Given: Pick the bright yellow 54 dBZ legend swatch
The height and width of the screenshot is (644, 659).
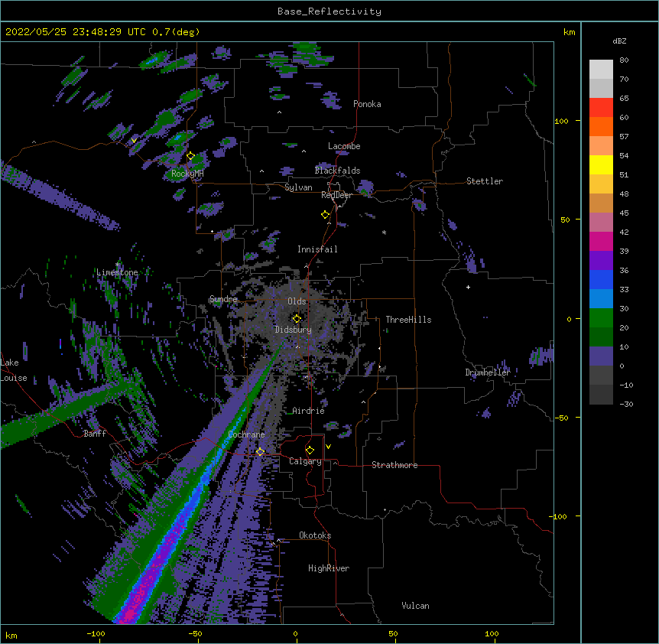Looking at the screenshot, I should pos(601,164).
